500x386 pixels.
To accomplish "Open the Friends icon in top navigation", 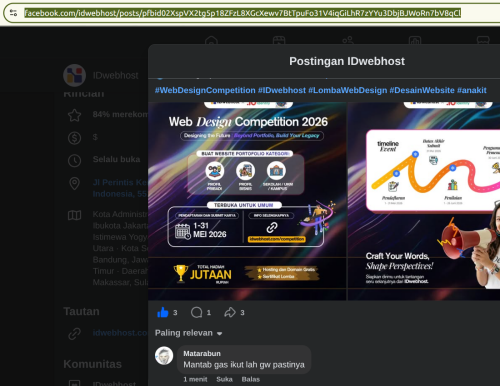I will (x=348, y=41).
